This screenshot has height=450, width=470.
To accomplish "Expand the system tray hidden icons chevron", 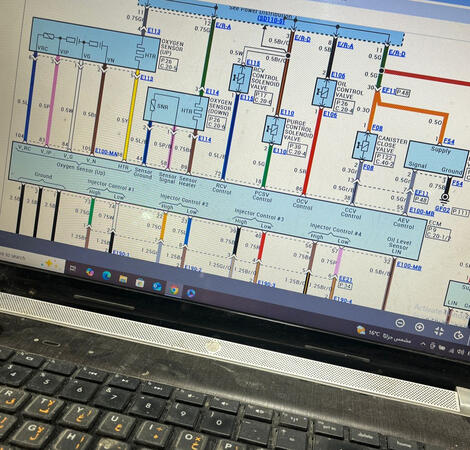I will pos(422,343).
